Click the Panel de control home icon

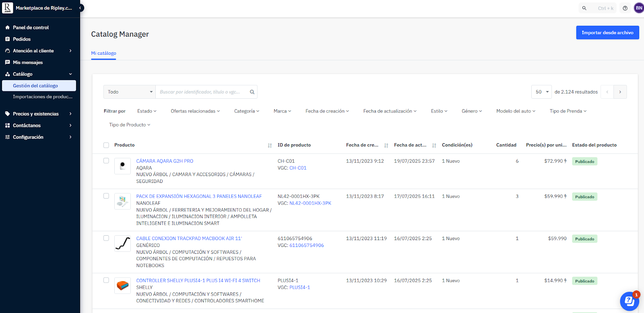[7, 27]
